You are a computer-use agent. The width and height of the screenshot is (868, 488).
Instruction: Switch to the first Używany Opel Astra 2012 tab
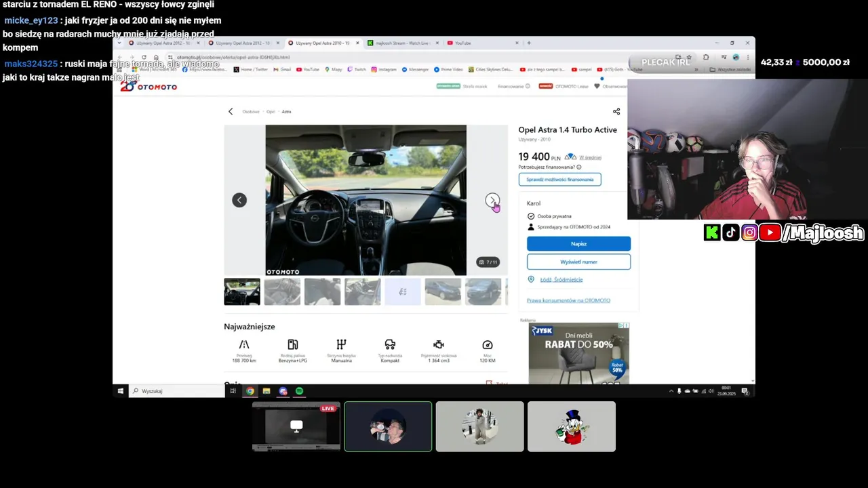(x=165, y=43)
